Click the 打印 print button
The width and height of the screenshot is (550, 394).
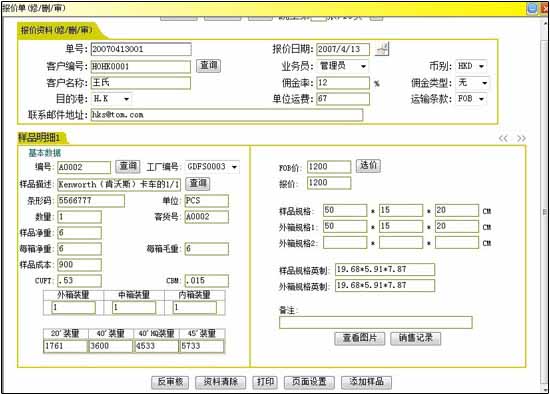pos(265,382)
